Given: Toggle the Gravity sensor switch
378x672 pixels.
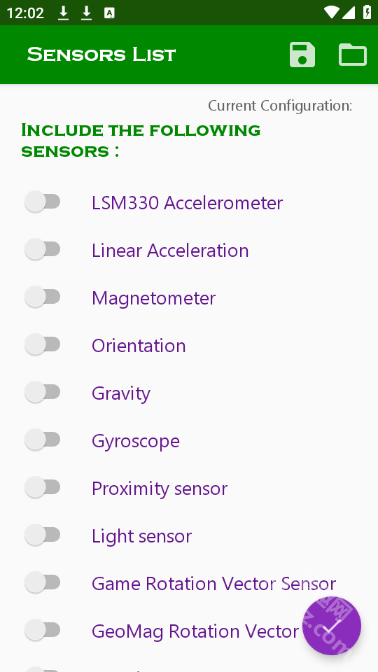Looking at the screenshot, I should (42, 392).
